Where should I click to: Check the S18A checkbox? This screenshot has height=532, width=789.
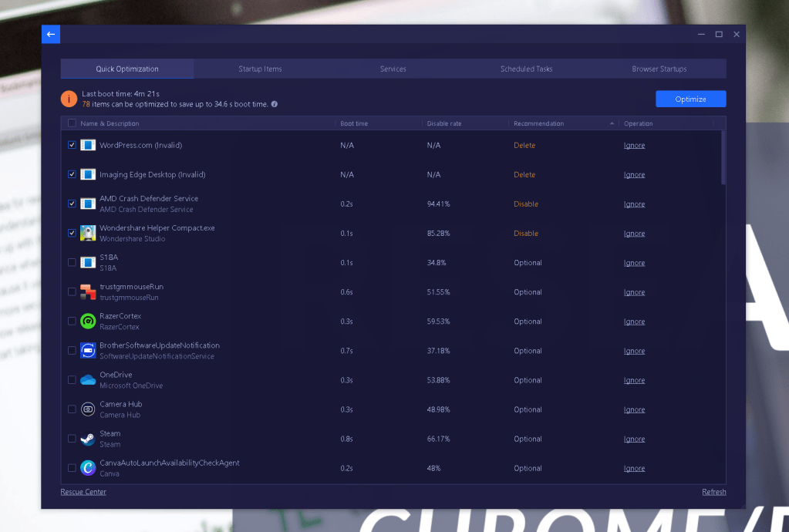(x=72, y=262)
